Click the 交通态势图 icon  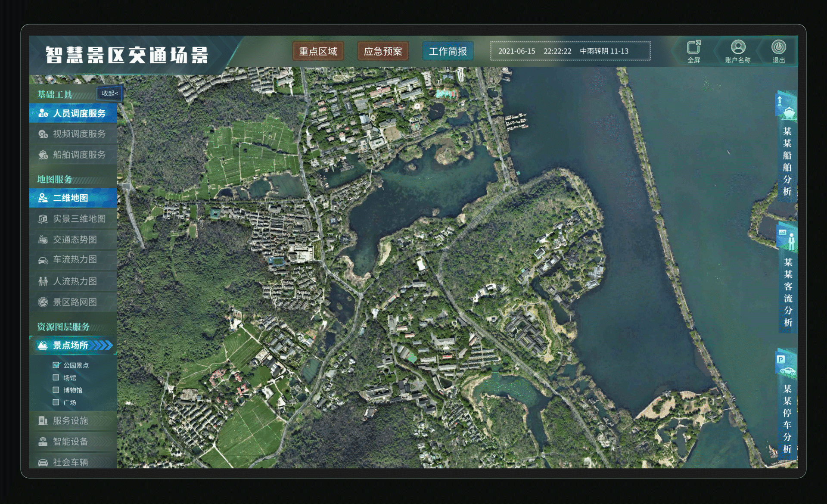(43, 240)
